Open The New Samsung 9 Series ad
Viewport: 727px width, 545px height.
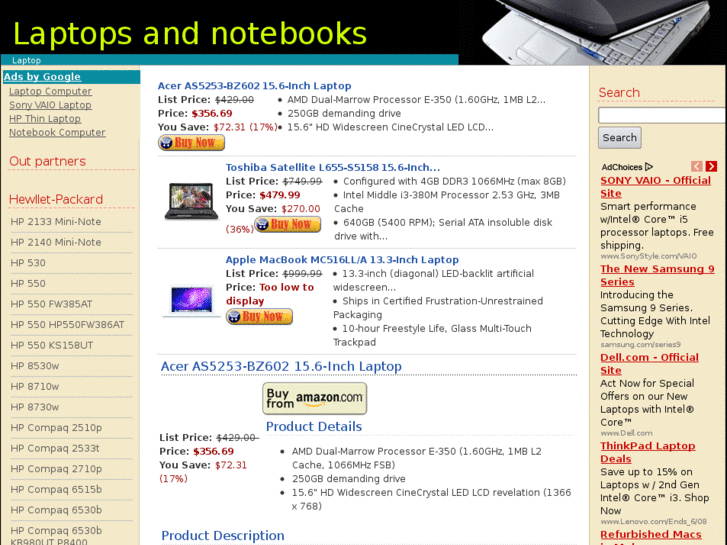(x=657, y=276)
